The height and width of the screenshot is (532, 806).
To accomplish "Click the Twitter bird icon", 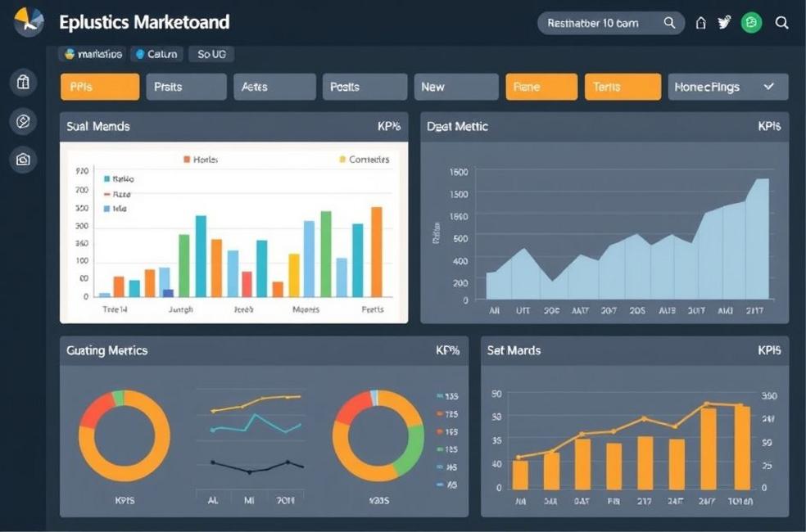I will pyautogui.click(x=724, y=23).
